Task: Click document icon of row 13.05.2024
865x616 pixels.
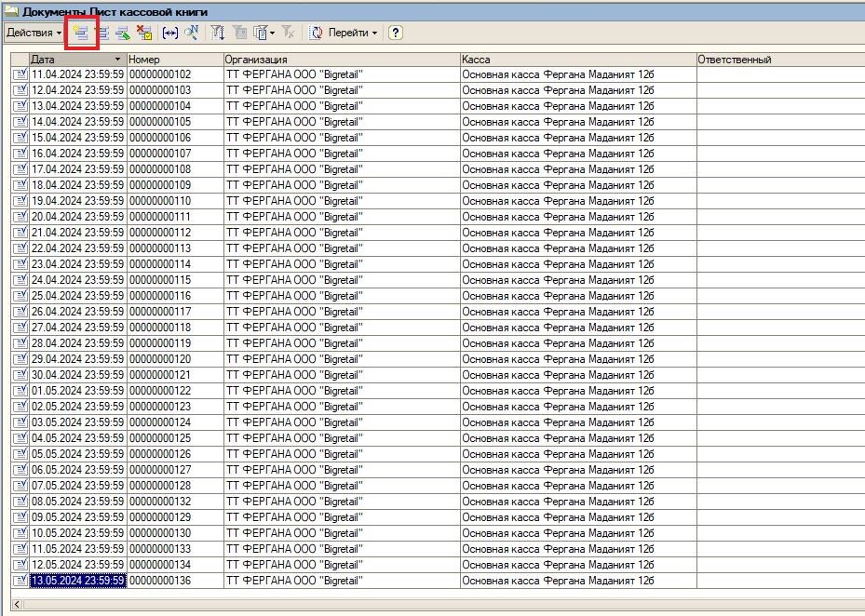Action: coord(20,581)
